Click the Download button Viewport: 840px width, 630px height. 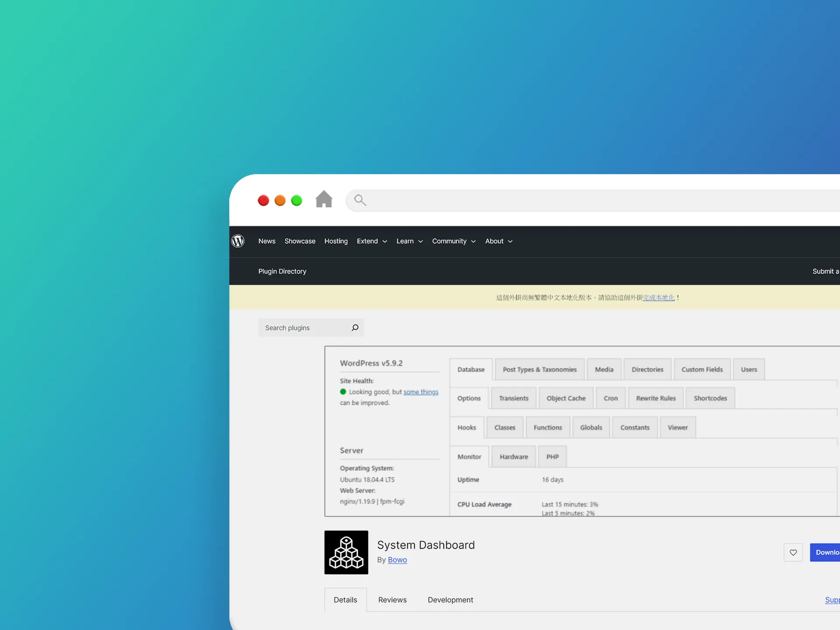tap(825, 553)
